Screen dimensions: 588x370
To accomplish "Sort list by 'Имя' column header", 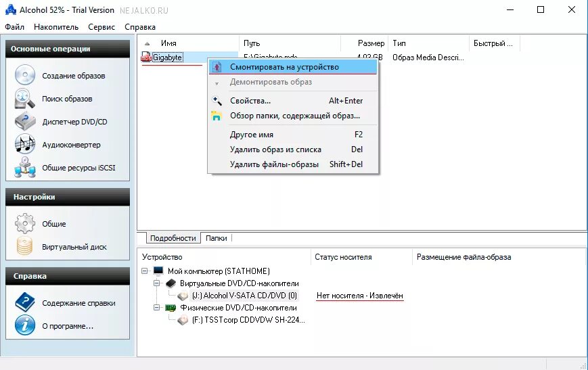I will coord(188,43).
